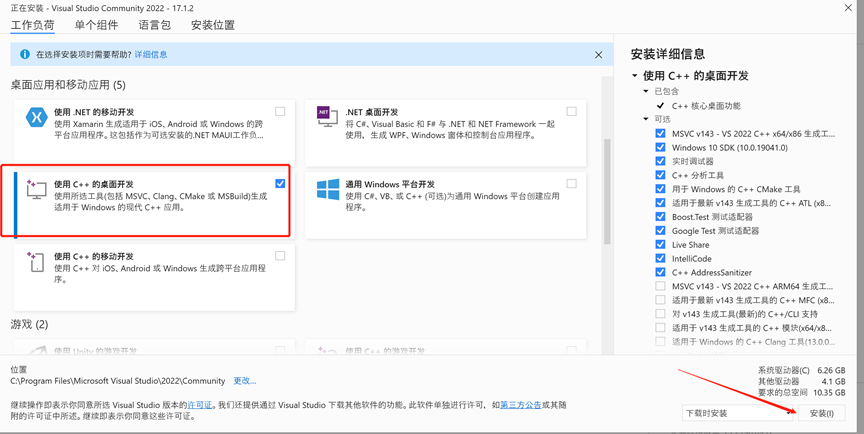Dismiss the help info banner

pyautogui.click(x=598, y=55)
